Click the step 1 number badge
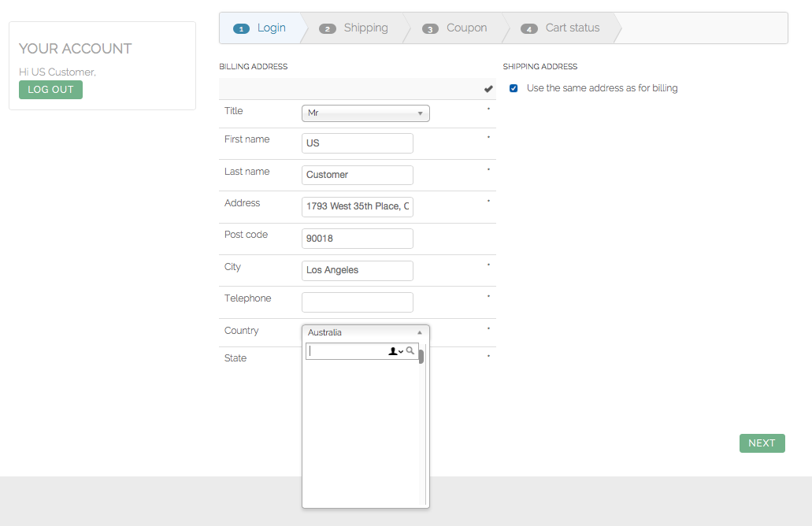812x526 pixels. (x=241, y=29)
